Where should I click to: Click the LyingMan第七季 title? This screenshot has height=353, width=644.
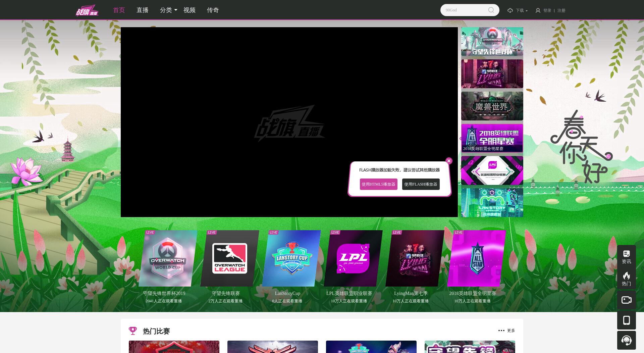coord(411,293)
